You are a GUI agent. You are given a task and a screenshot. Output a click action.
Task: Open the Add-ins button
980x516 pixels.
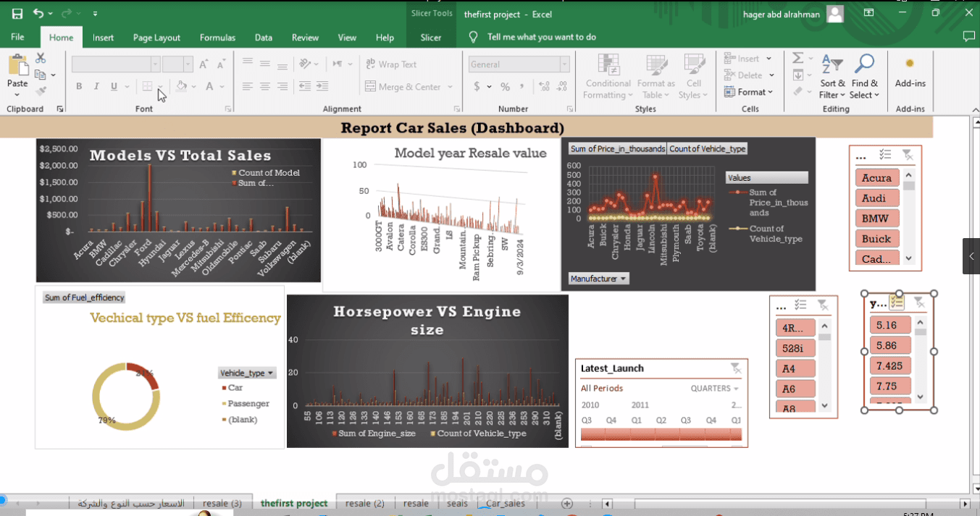click(x=910, y=73)
